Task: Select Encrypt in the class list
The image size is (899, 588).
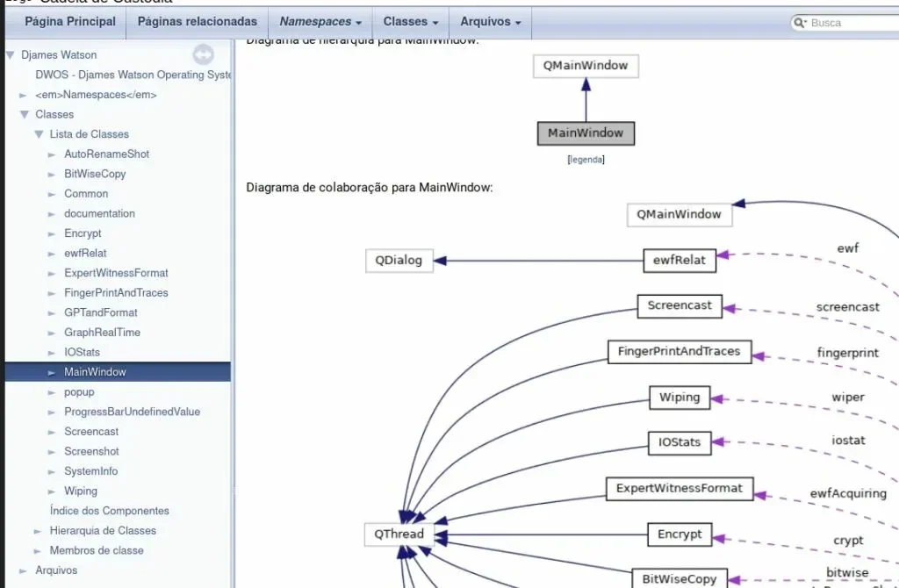Action: click(83, 233)
